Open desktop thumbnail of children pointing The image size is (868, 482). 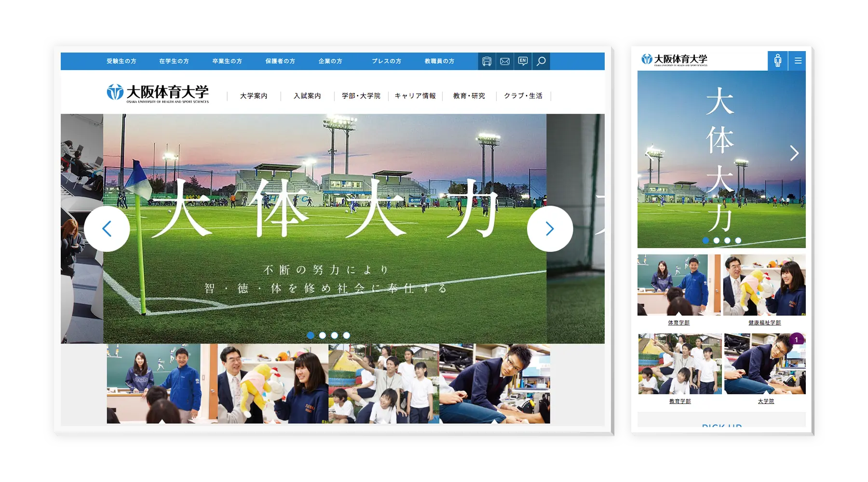(x=384, y=384)
